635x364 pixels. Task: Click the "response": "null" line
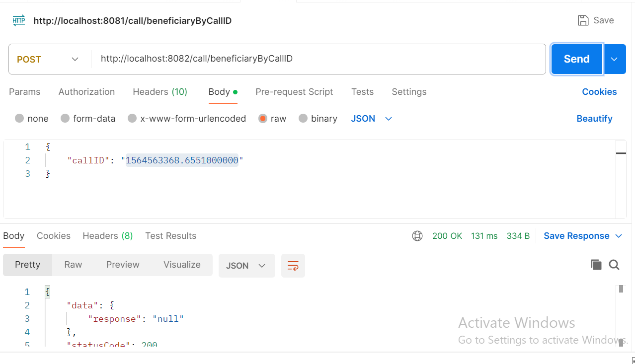click(136, 319)
